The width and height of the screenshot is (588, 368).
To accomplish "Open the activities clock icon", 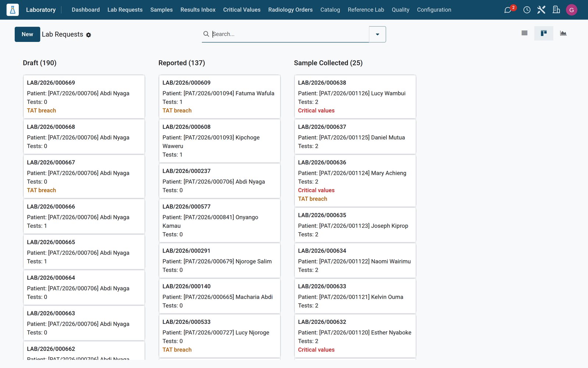I will click(x=527, y=10).
